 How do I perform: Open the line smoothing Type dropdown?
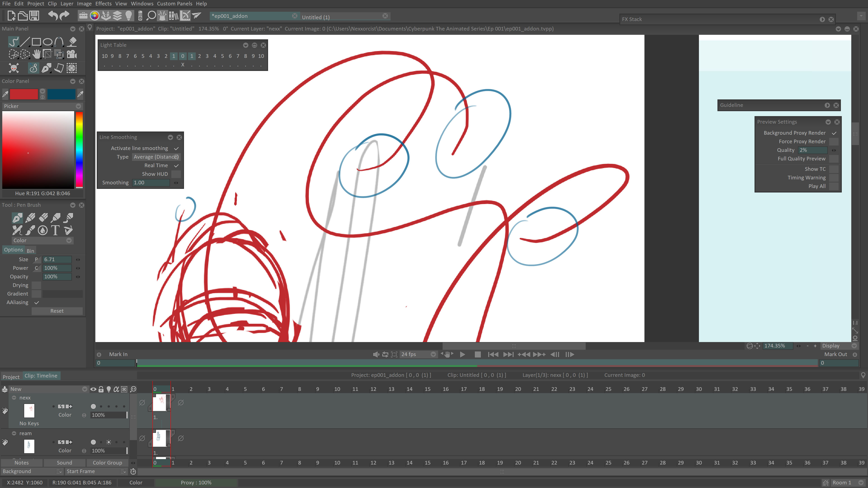(x=156, y=157)
